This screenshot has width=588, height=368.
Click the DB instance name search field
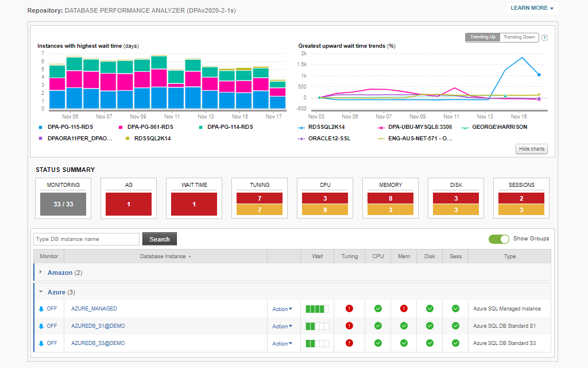(x=86, y=239)
